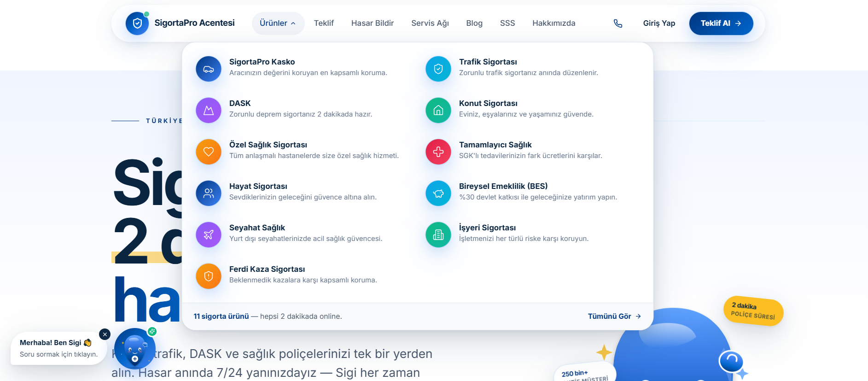Click the Giriş Yap link
The width and height of the screenshot is (868, 381).
click(x=659, y=23)
